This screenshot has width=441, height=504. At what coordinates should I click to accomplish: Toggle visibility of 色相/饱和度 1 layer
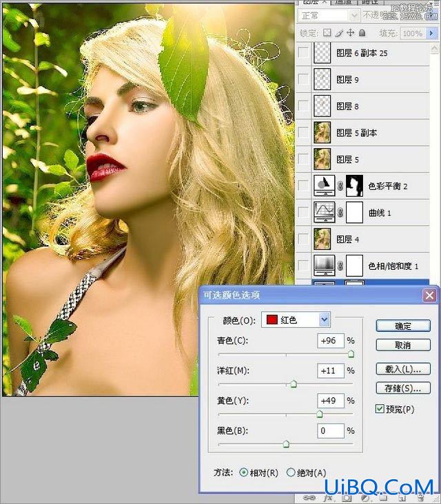303,266
